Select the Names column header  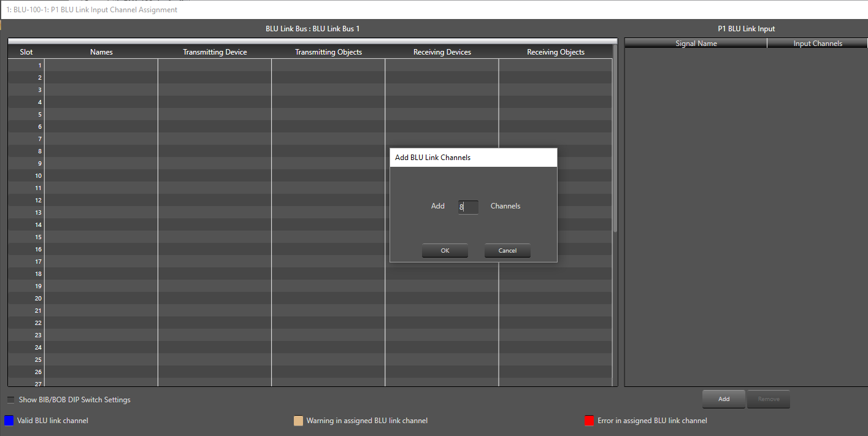point(101,52)
